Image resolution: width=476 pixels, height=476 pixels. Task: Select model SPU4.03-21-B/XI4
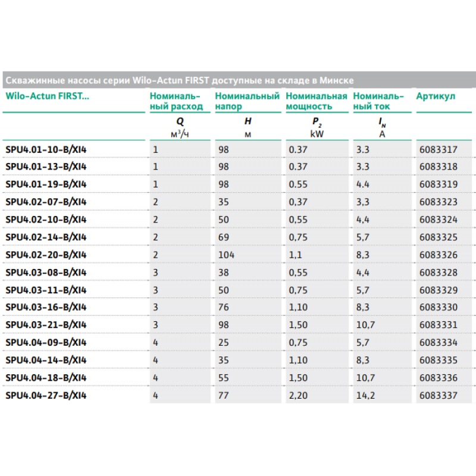coord(46,325)
